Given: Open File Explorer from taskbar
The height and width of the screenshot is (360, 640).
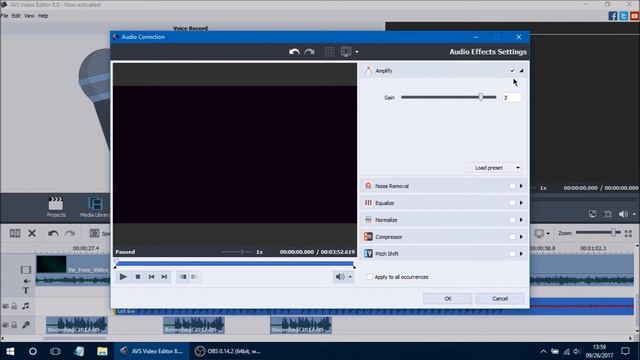Looking at the screenshot, I should click(102, 351).
